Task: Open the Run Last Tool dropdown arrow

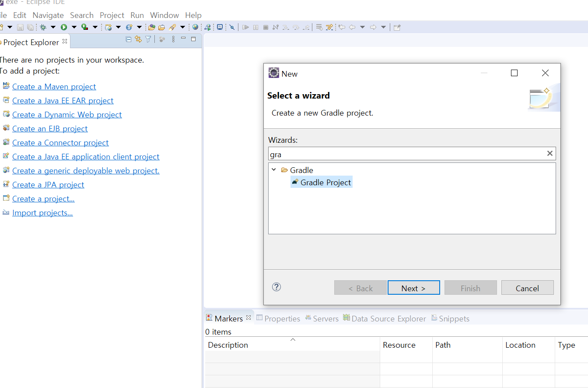Action: coord(95,27)
